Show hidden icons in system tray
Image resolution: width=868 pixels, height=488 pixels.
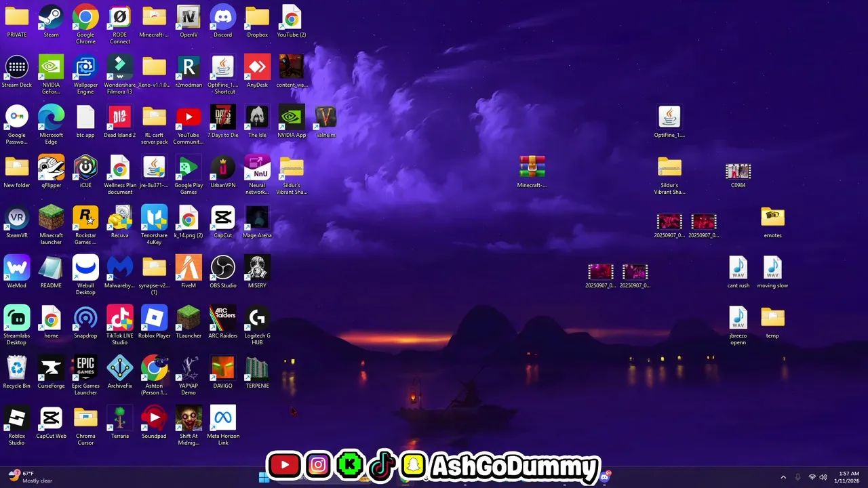tap(783, 477)
